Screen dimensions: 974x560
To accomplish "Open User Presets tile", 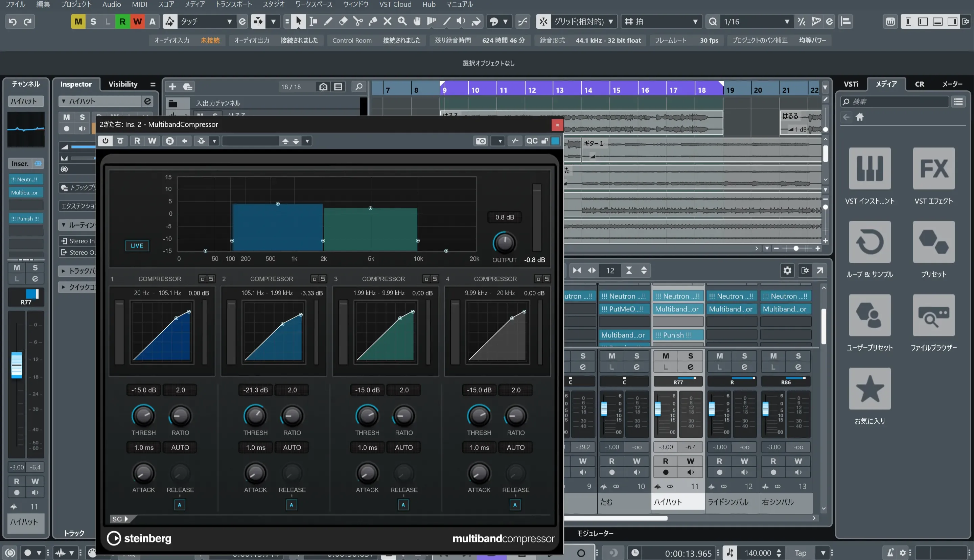I will [x=869, y=316].
